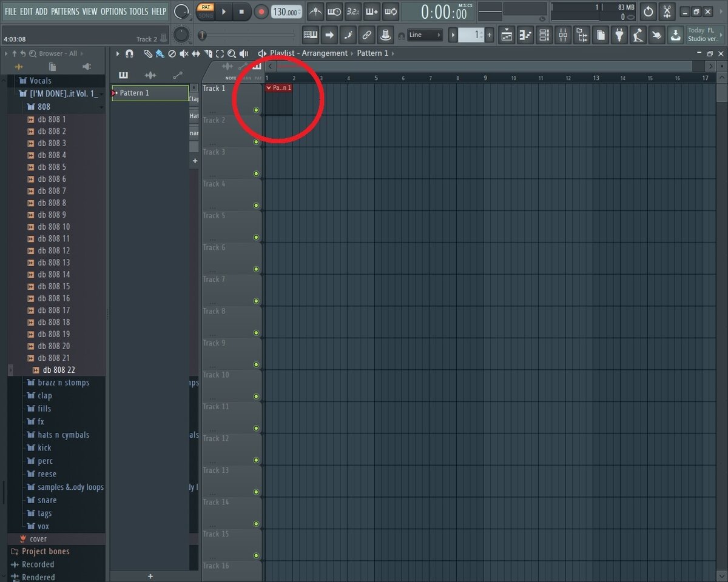The width and height of the screenshot is (728, 582).
Task: Select the Mute tool in playlist toolbar
Action: 184,53
